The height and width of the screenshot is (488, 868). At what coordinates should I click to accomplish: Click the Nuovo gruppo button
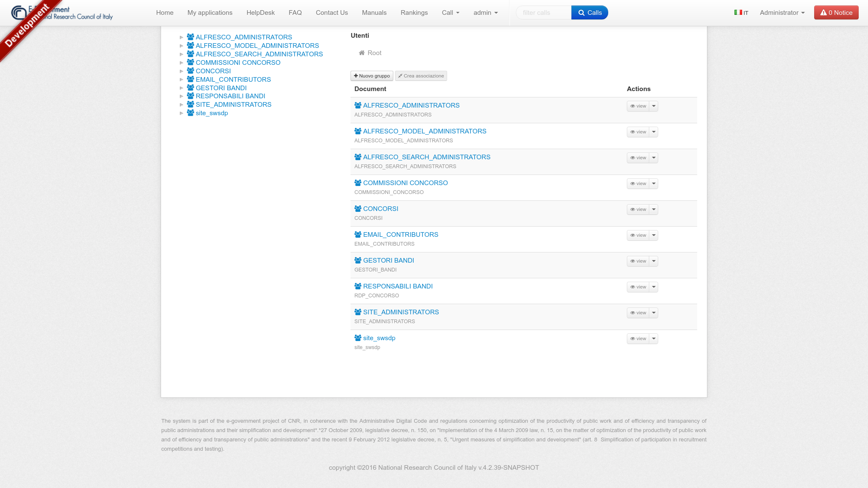tap(372, 76)
